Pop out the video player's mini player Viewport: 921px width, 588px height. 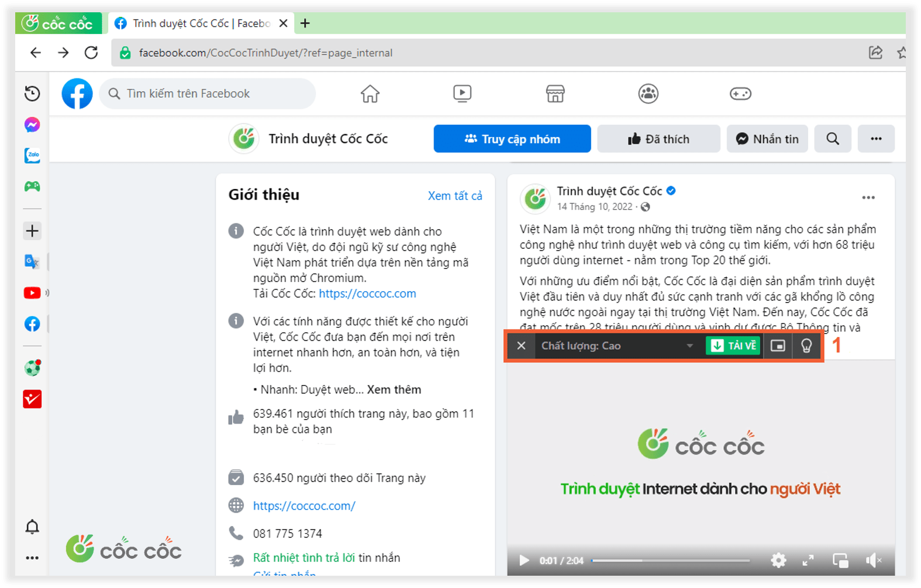pyautogui.click(x=840, y=561)
